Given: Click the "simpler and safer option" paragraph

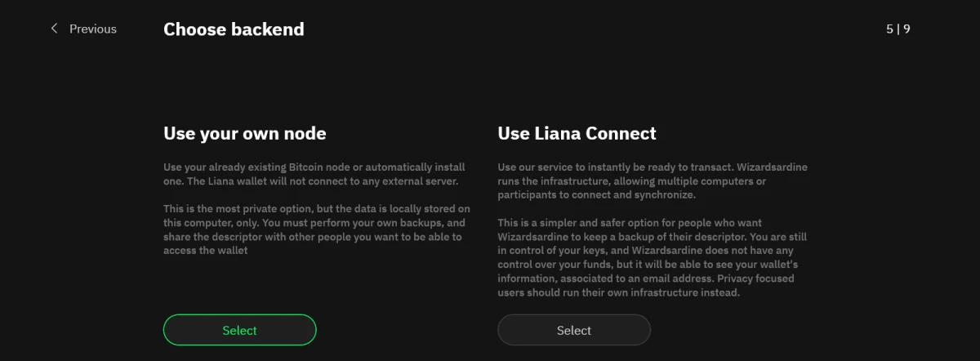Looking at the screenshot, I should pos(652,257).
